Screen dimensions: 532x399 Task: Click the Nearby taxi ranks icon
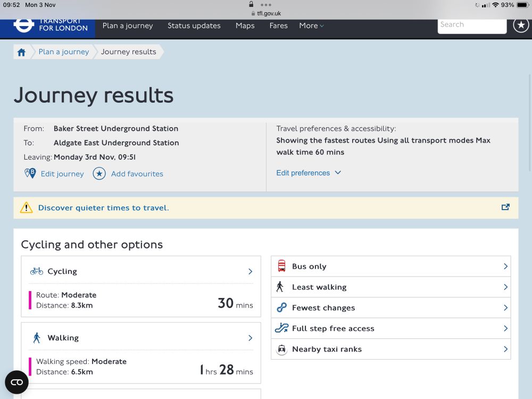click(x=281, y=349)
